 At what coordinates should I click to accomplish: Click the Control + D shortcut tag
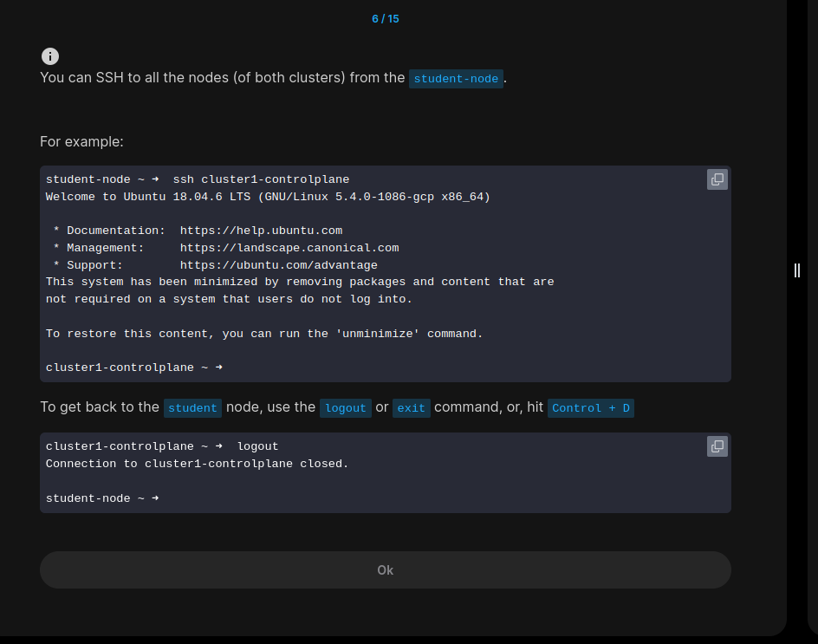(590, 408)
